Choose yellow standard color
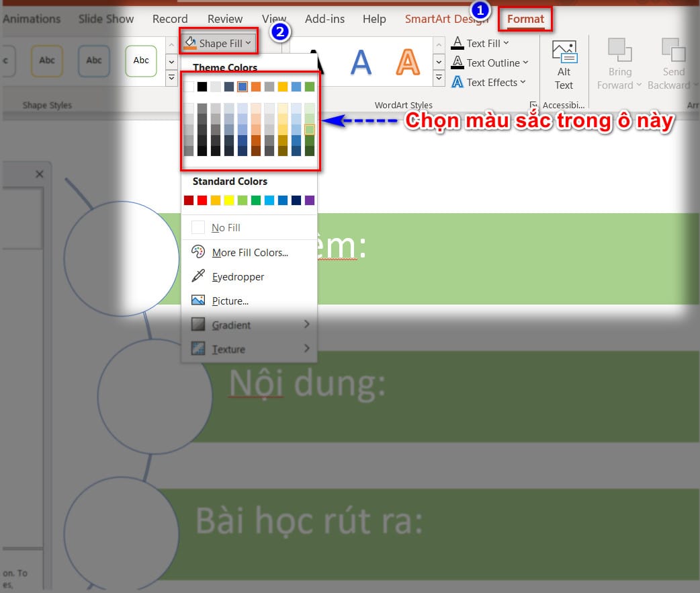The width and height of the screenshot is (700, 593). pos(229,200)
